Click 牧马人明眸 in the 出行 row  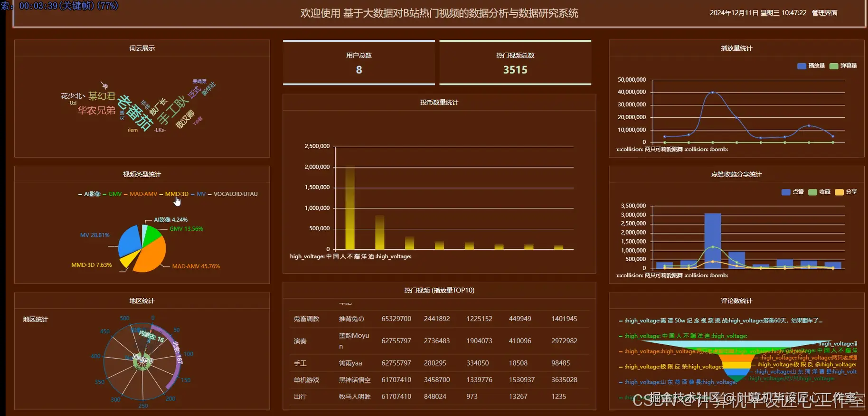pyautogui.click(x=355, y=397)
